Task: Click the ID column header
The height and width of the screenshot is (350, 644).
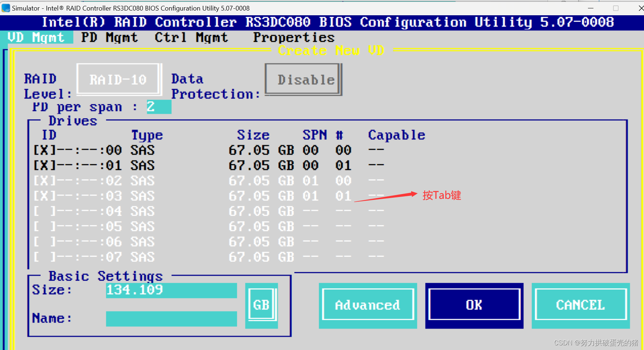Action: [49, 135]
